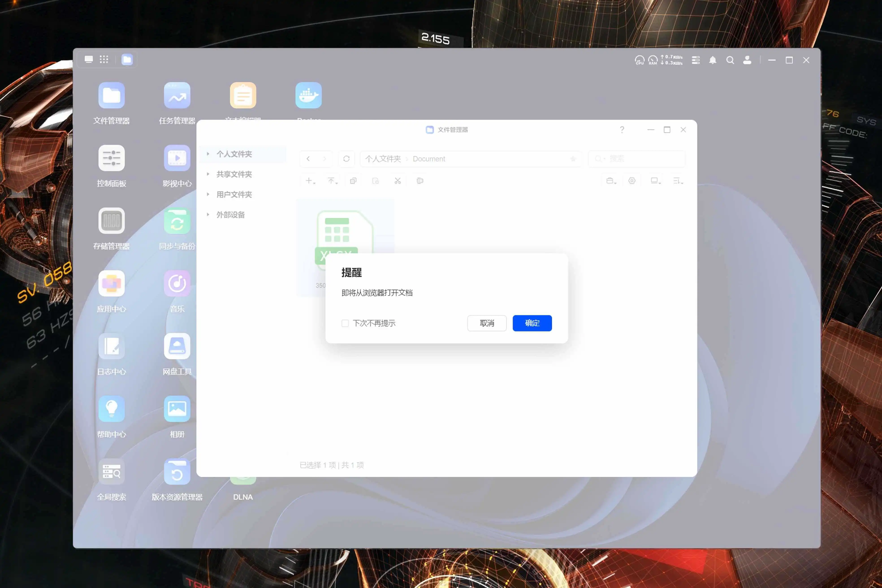Image resolution: width=882 pixels, height=588 pixels.
Task: Select file manager icon in top taskbar
Action: pyautogui.click(x=127, y=59)
